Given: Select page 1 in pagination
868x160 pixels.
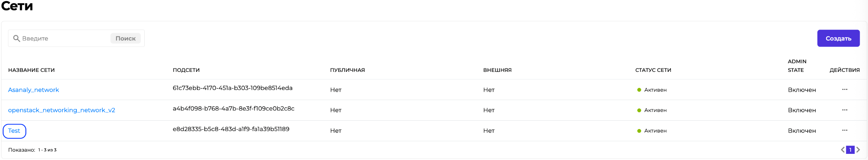Looking at the screenshot, I should click(x=850, y=150).
